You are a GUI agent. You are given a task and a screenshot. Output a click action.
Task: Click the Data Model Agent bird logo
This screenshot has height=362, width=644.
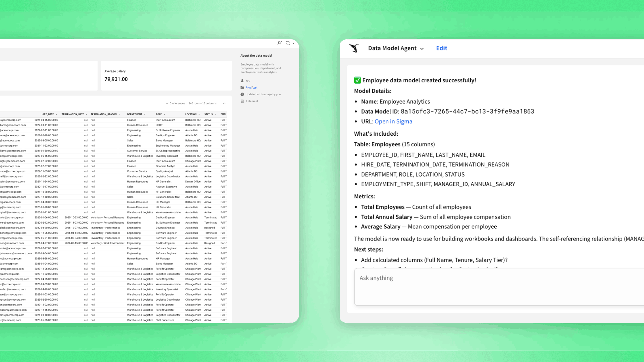pyautogui.click(x=354, y=48)
